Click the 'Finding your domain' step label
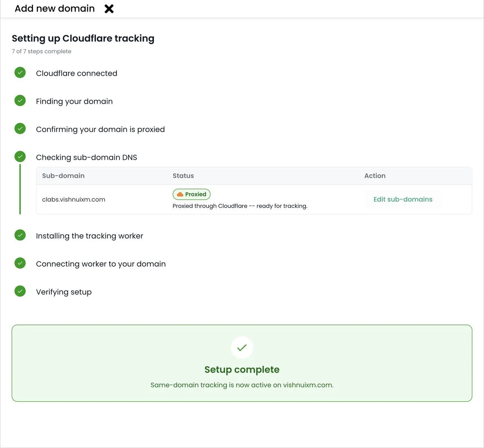Viewport: 484px width, 448px height. click(x=74, y=101)
